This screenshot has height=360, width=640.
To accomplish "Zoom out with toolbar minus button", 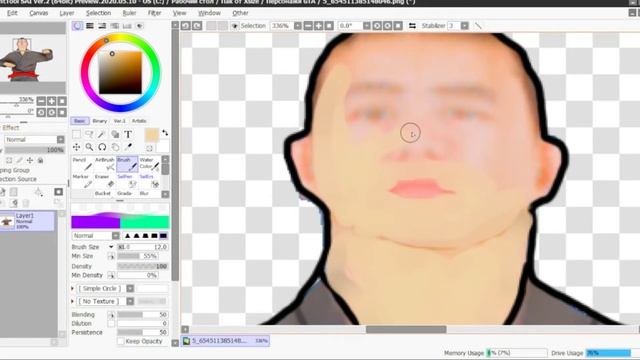I will pyautogui.click(x=308, y=26).
